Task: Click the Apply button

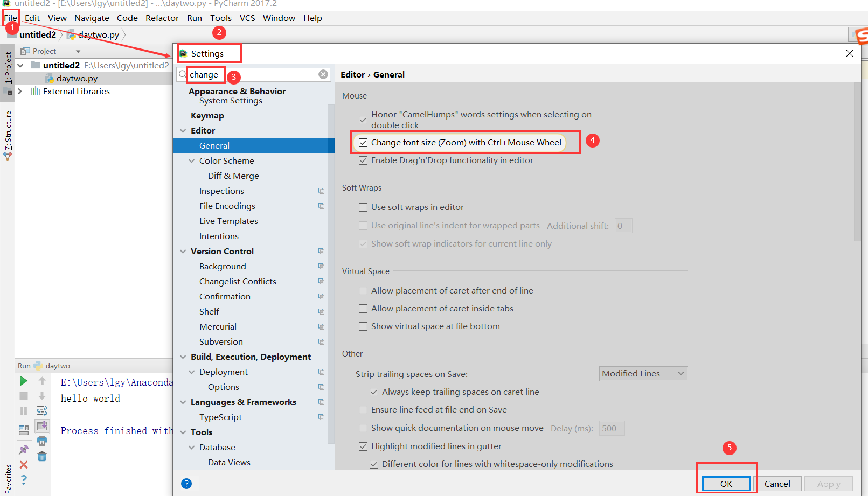Action: [829, 484]
